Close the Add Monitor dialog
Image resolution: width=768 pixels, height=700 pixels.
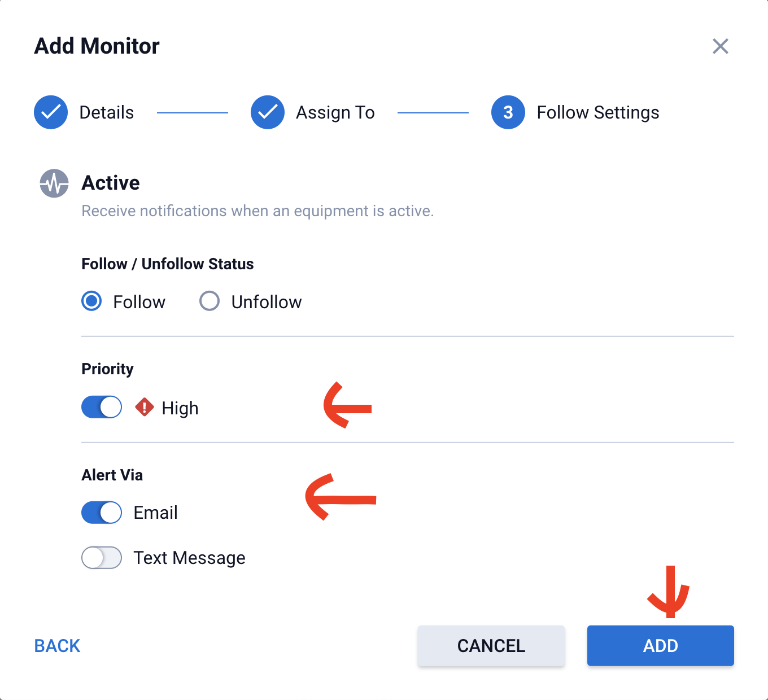coord(721,46)
